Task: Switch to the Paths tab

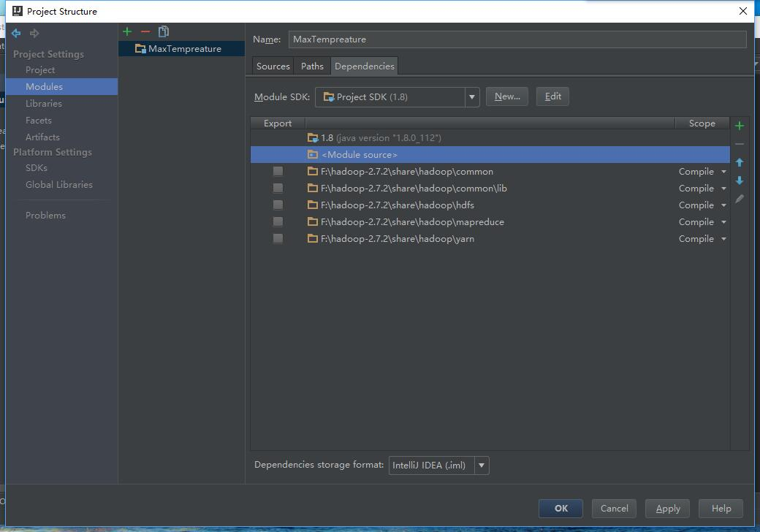Action: pyautogui.click(x=312, y=66)
